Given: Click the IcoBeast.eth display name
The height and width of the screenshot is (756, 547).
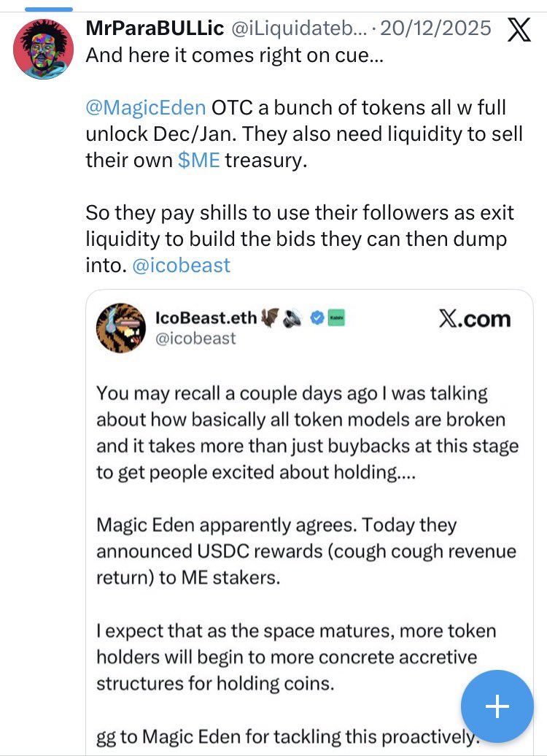Looking at the screenshot, I should 206,318.
